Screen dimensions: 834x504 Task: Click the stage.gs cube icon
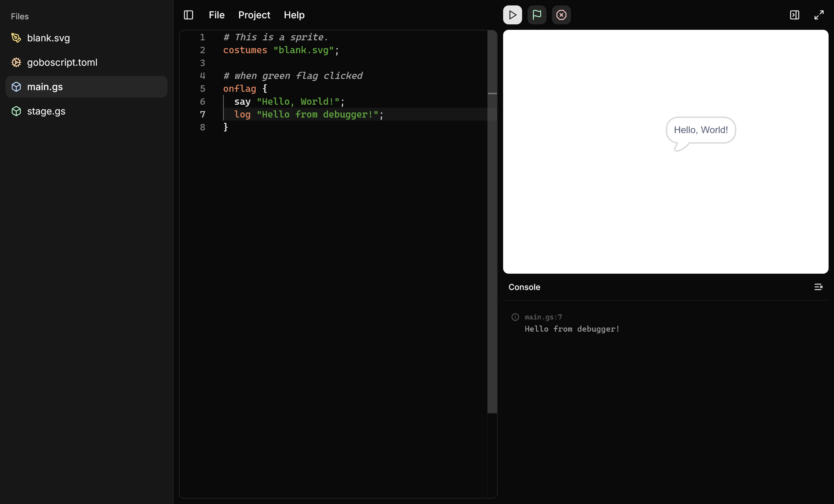click(16, 111)
